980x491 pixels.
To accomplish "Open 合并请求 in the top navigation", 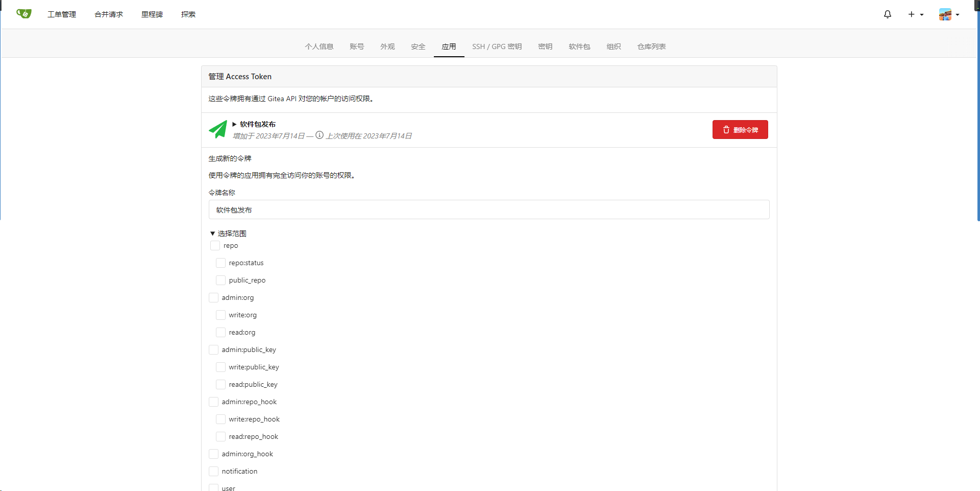I will tap(109, 14).
